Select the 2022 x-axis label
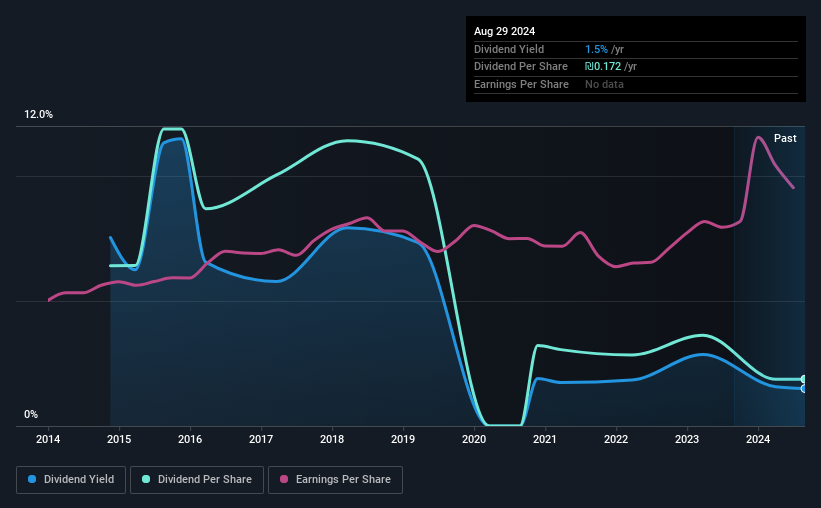821x508 pixels. tap(616, 439)
